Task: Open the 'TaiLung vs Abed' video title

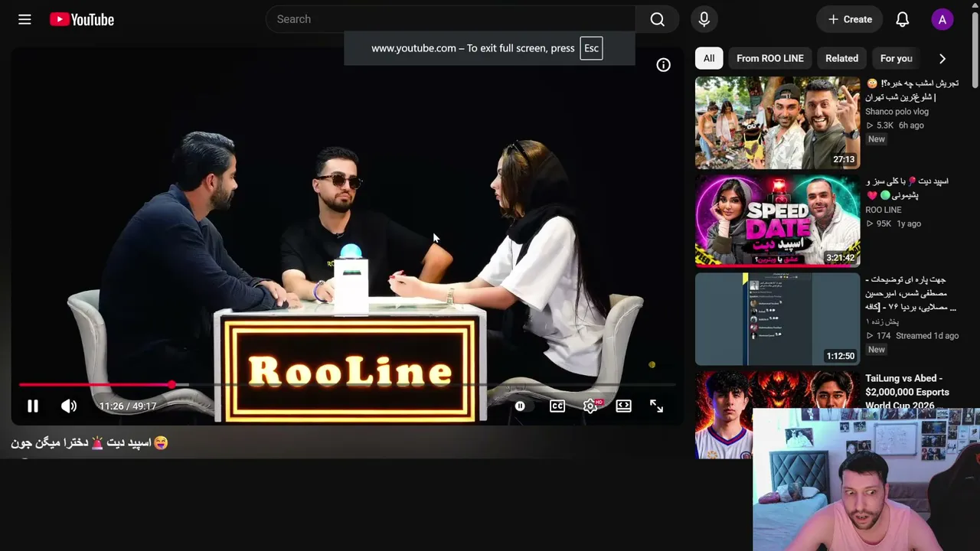Action: click(x=907, y=392)
